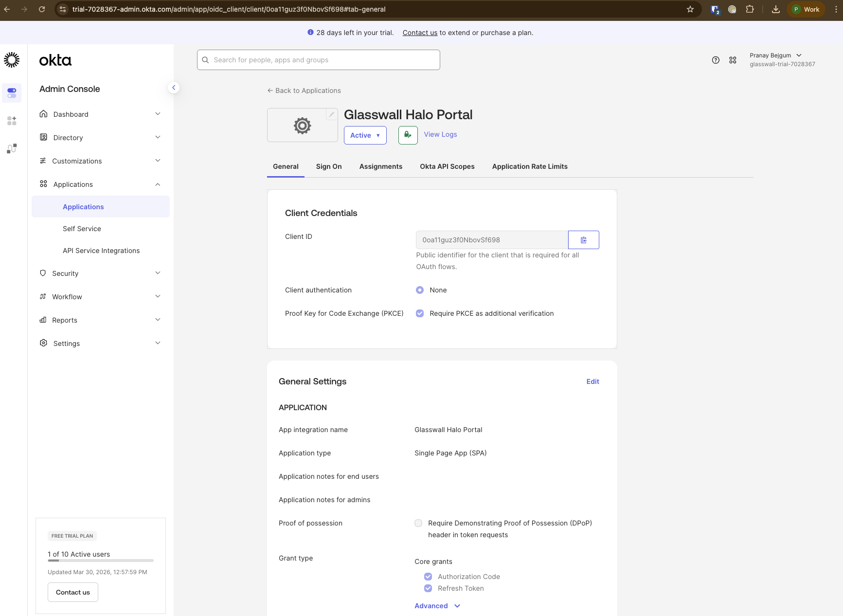Viewport: 843px width, 616px height.
Task: Expand the Dashboard menu chevron
Action: [x=158, y=114]
